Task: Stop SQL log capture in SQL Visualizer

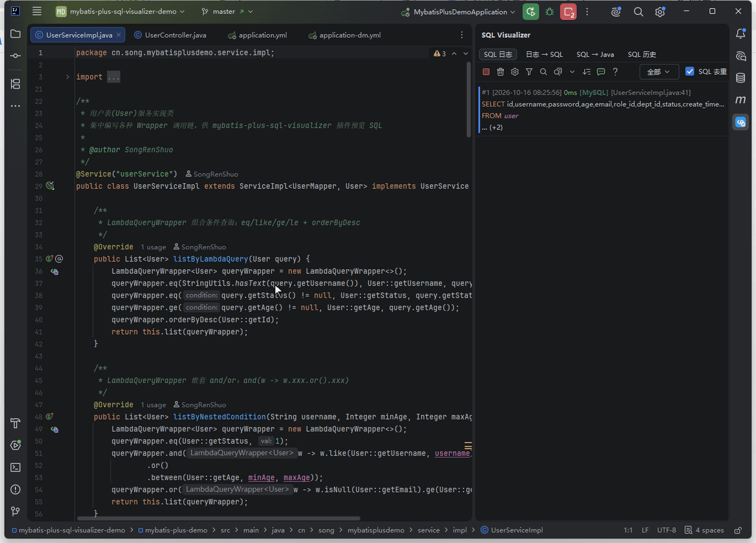Action: (x=486, y=72)
